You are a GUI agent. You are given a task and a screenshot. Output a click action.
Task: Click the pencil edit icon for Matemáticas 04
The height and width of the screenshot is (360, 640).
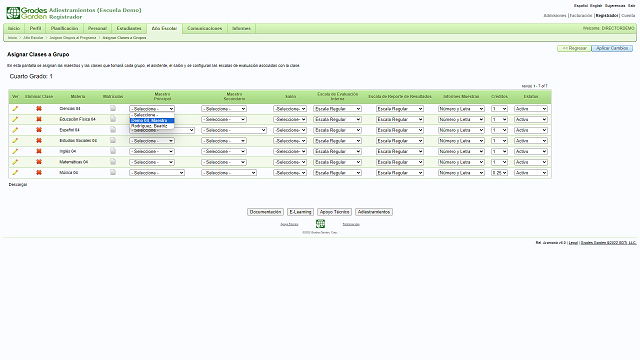coord(15,162)
